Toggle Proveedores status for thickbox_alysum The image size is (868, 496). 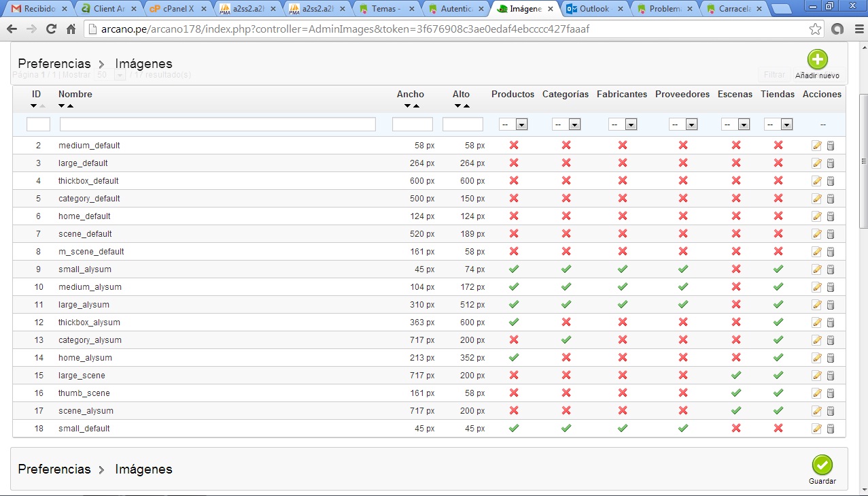click(682, 323)
